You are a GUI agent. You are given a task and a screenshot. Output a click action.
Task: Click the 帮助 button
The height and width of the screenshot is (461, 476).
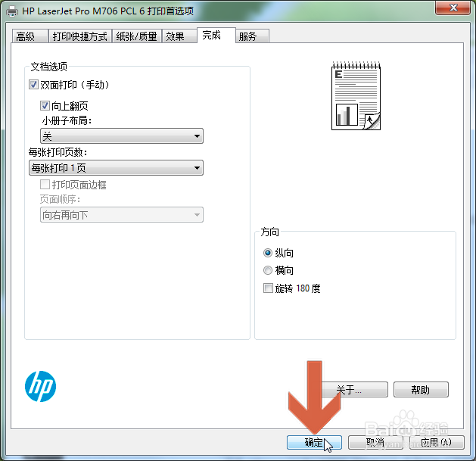pos(421,390)
